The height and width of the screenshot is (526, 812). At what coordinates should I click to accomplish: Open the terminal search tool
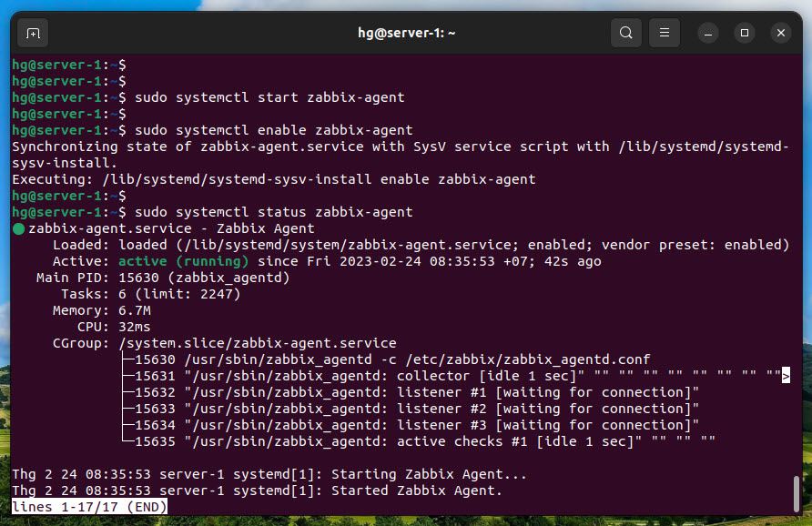626,33
